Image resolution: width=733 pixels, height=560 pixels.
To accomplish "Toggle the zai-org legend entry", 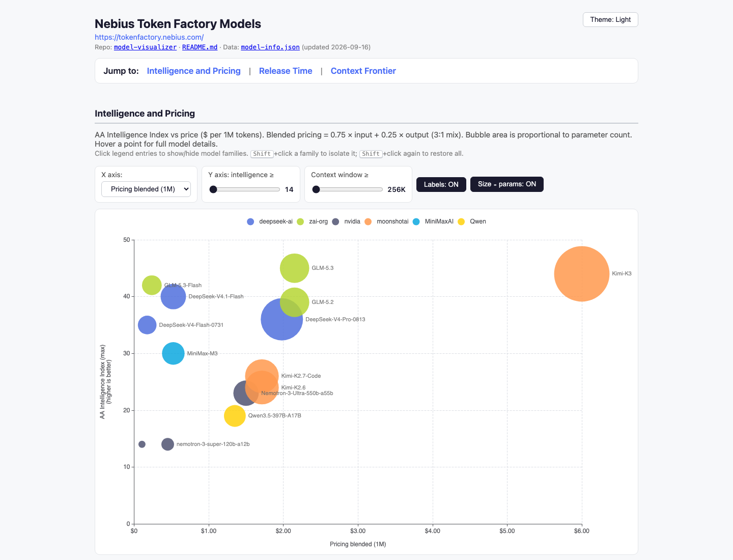I will tap(313, 221).
